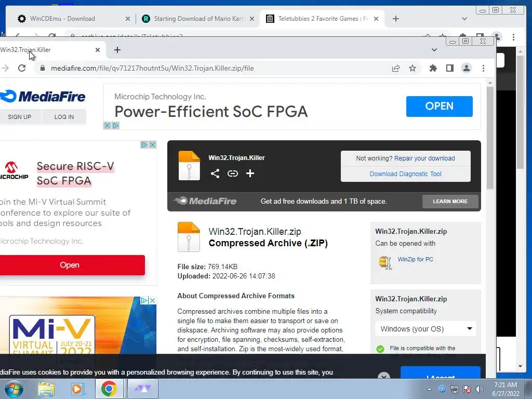Open the purple app on the taskbar
The height and width of the screenshot is (399, 532).
142,389
